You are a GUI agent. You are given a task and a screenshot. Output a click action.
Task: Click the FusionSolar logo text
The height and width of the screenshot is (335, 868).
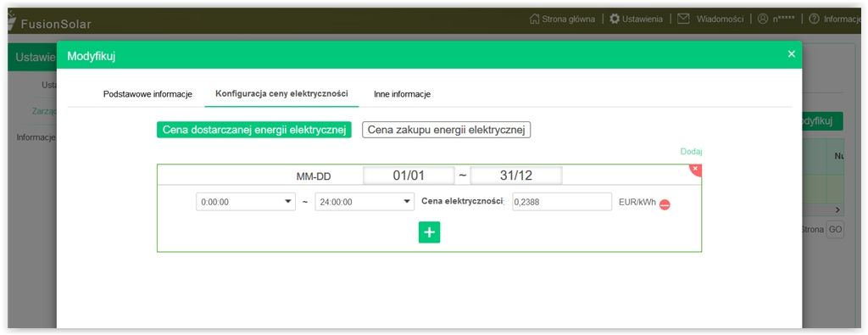[x=56, y=25]
